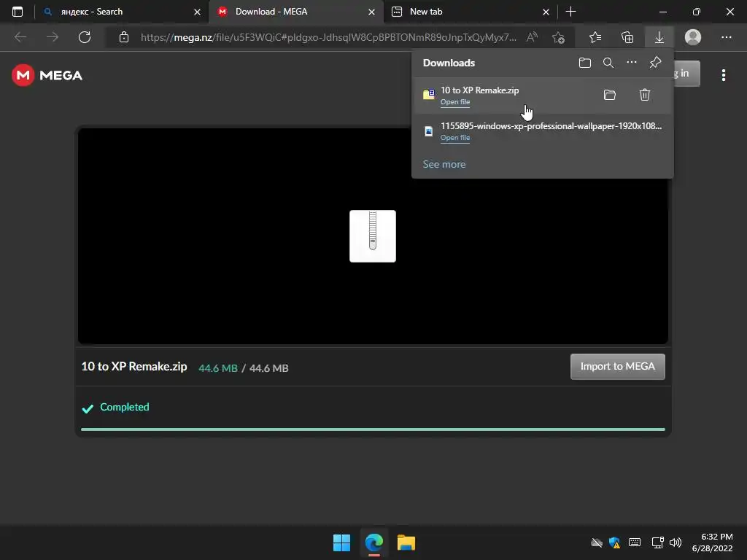The width and height of the screenshot is (747, 560).
Task: Close the яндекс - Search tab
Action: click(x=197, y=12)
